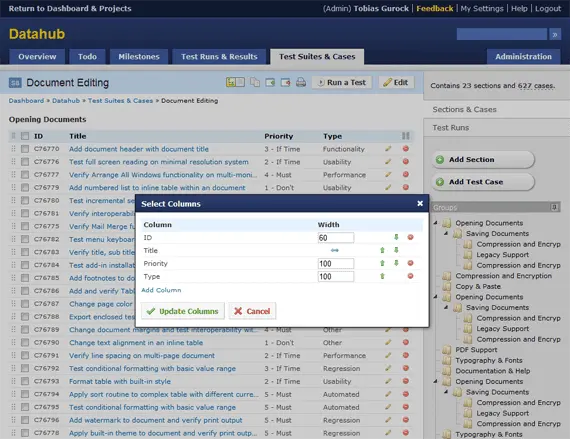Collapse the topmost Opening Documents group
Screen dimensions: 570x439
pyautogui.click(x=435, y=223)
